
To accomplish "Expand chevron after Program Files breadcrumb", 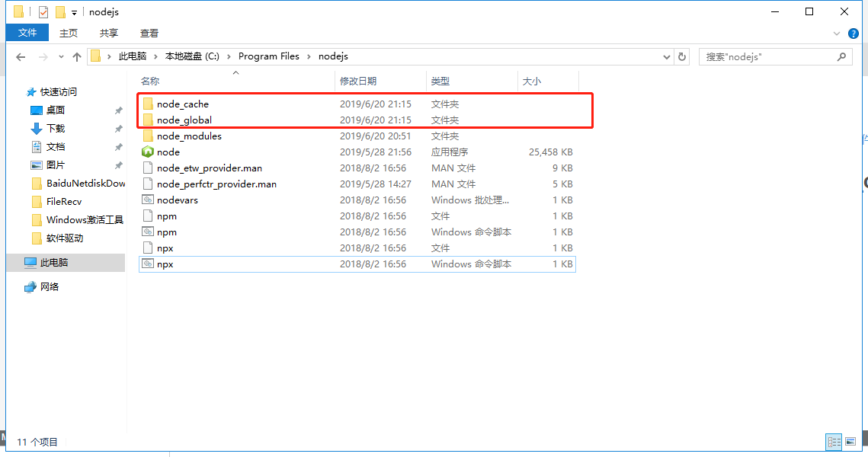I will (309, 56).
